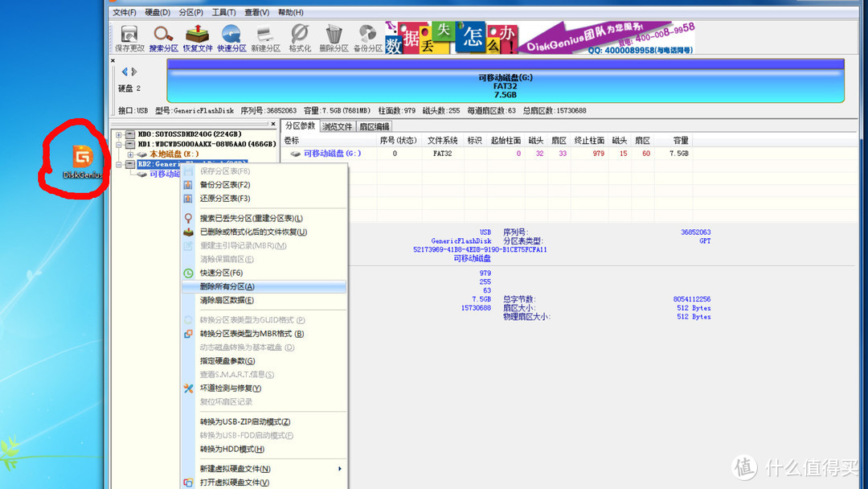
Task: Click the 搜索分区 magnifier toolbar icon
Action: (163, 35)
